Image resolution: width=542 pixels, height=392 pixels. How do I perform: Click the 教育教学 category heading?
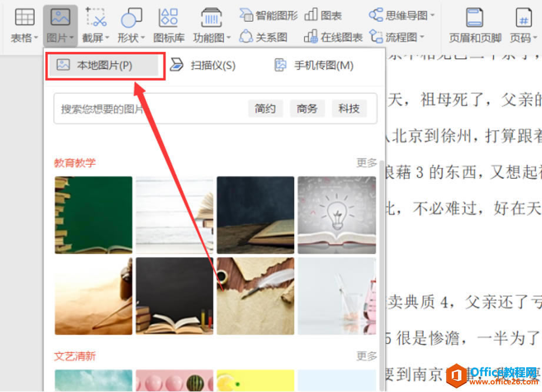[75, 162]
